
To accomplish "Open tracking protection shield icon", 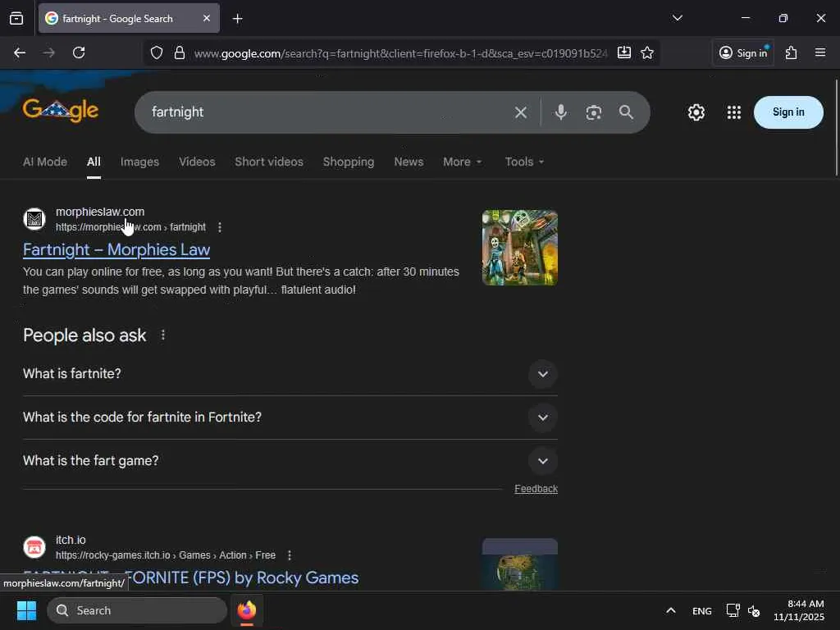I will (x=157, y=52).
